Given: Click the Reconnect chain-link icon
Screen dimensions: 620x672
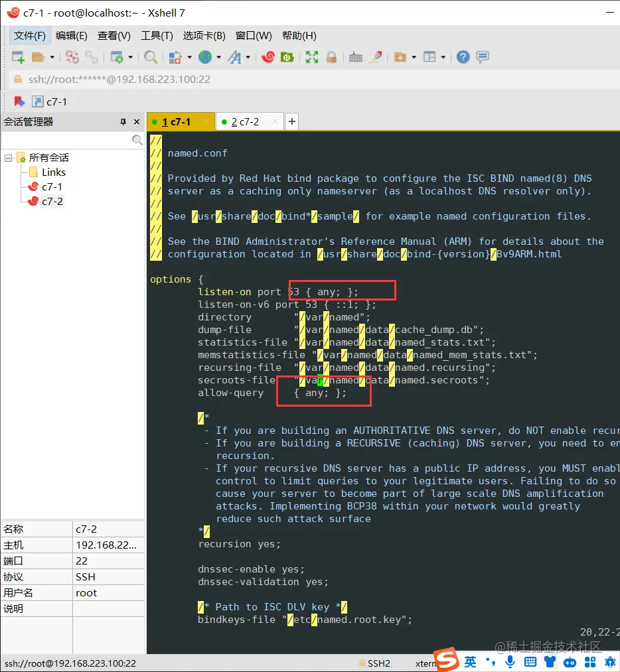Looking at the screenshot, I should point(92,57).
